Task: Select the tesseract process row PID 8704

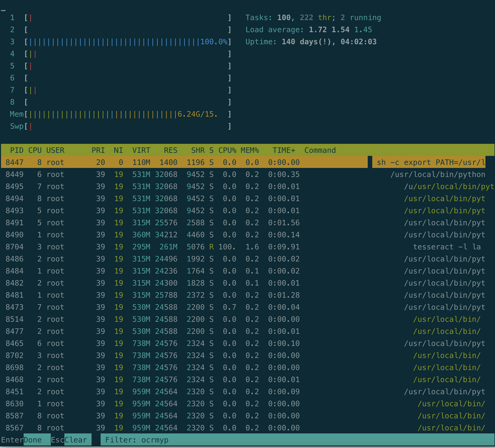Action: (x=151, y=247)
